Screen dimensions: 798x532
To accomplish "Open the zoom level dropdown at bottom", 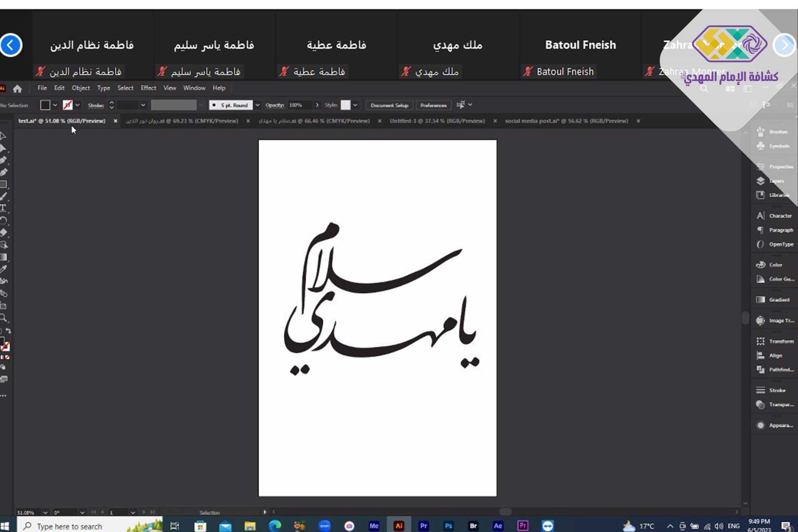I will pos(45,512).
